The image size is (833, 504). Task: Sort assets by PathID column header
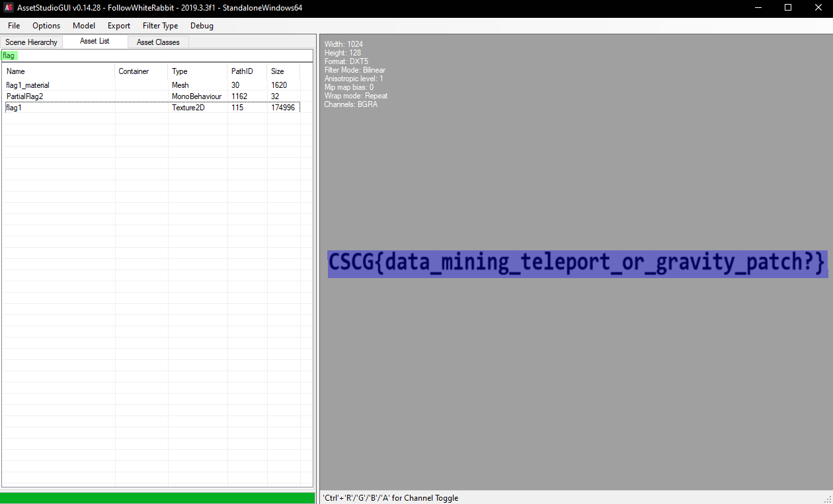coord(247,71)
